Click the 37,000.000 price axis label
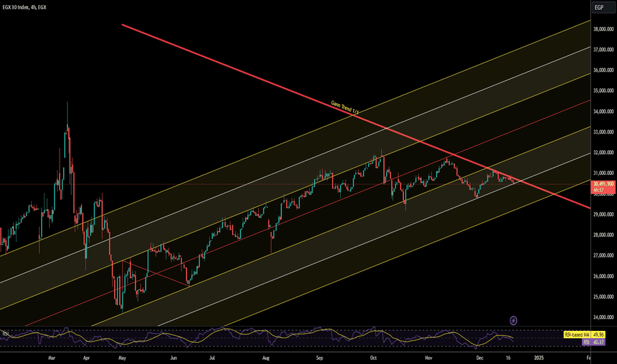This screenshot has width=617, height=364. coord(603,50)
